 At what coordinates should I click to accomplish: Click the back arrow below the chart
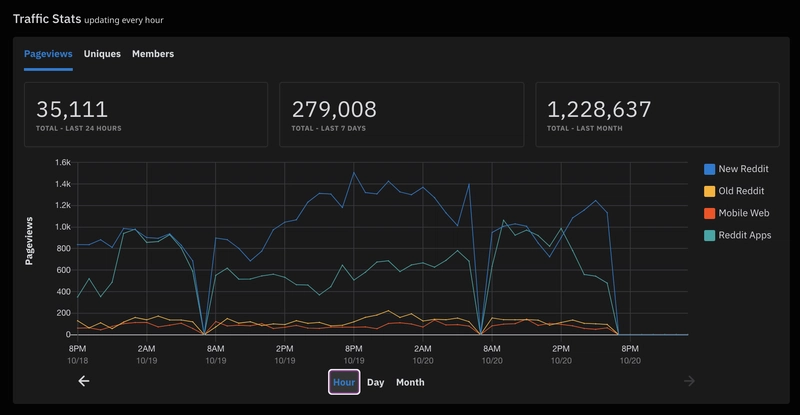tap(84, 381)
